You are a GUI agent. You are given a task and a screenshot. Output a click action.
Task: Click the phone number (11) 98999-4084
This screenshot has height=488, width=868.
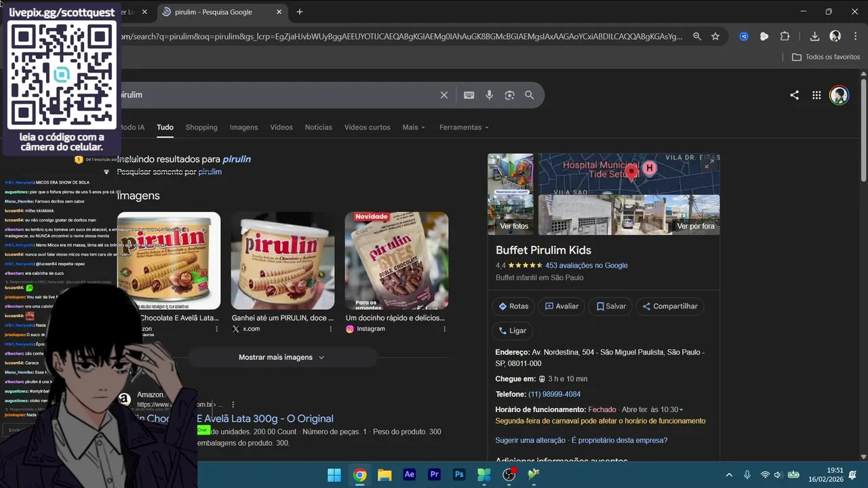click(x=555, y=394)
